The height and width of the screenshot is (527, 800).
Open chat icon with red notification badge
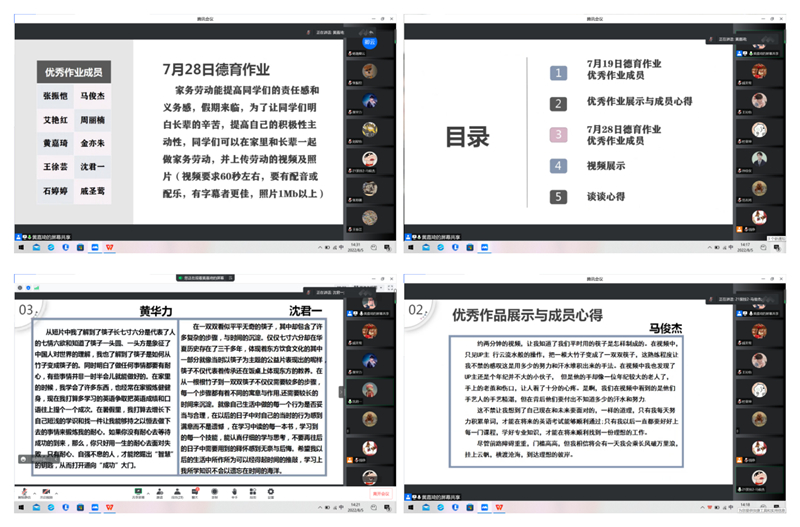[x=195, y=493]
